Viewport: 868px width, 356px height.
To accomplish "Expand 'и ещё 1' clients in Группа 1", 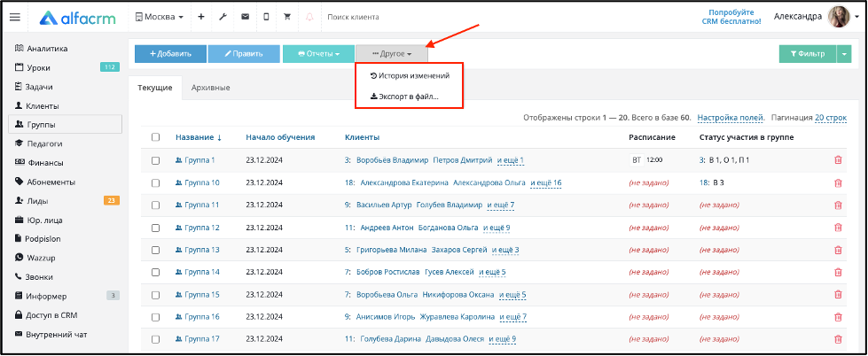I will pyautogui.click(x=511, y=160).
